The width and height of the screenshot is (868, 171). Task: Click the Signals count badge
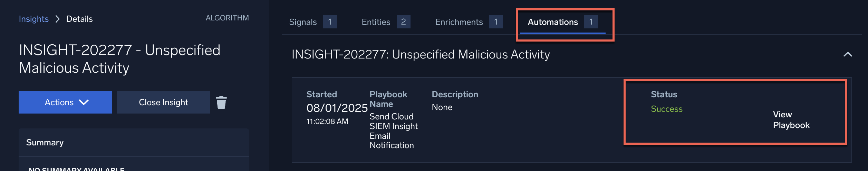[330, 22]
